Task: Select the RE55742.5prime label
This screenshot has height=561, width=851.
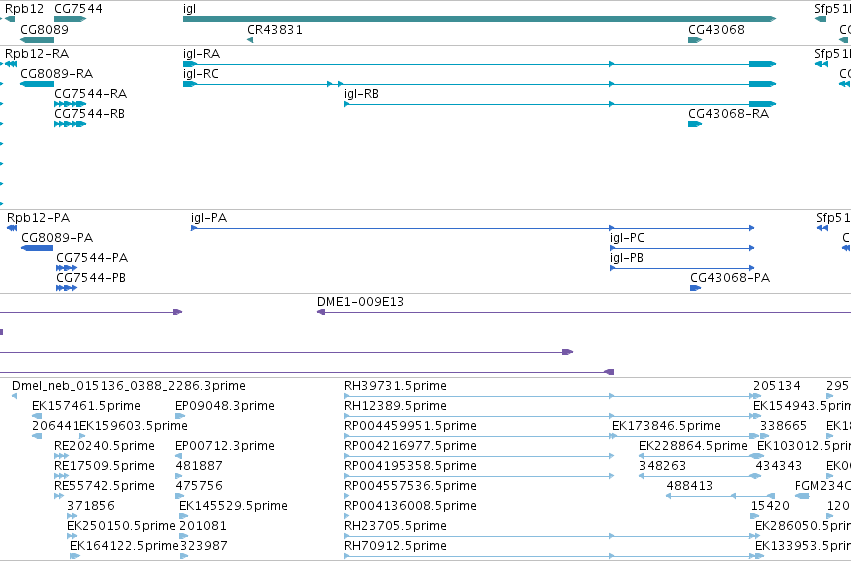Action: [104, 486]
